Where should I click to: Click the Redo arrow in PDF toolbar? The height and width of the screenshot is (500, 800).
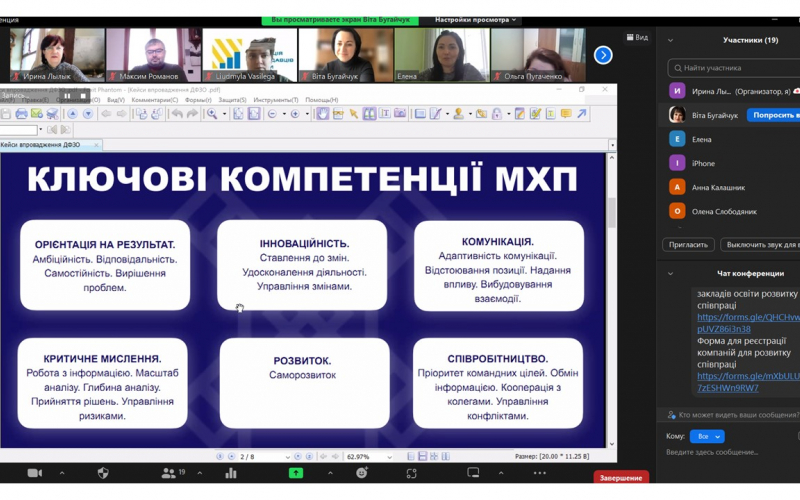(192, 114)
